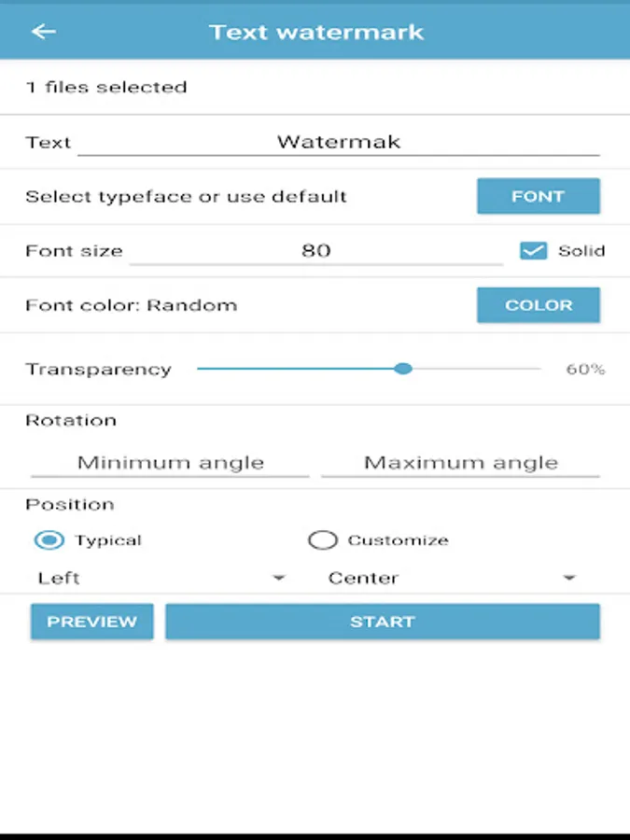Image resolution: width=630 pixels, height=840 pixels.
Task: Click the 1 files selected label
Action: coord(106,87)
